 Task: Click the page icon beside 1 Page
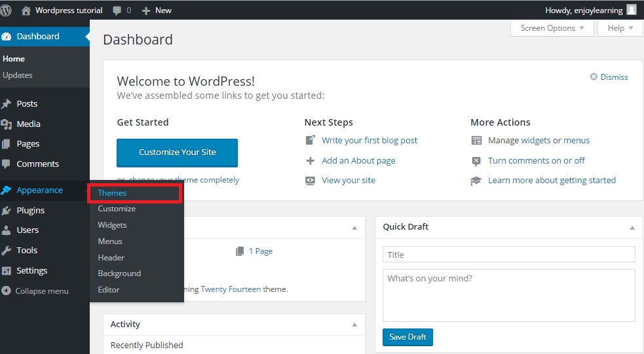239,251
